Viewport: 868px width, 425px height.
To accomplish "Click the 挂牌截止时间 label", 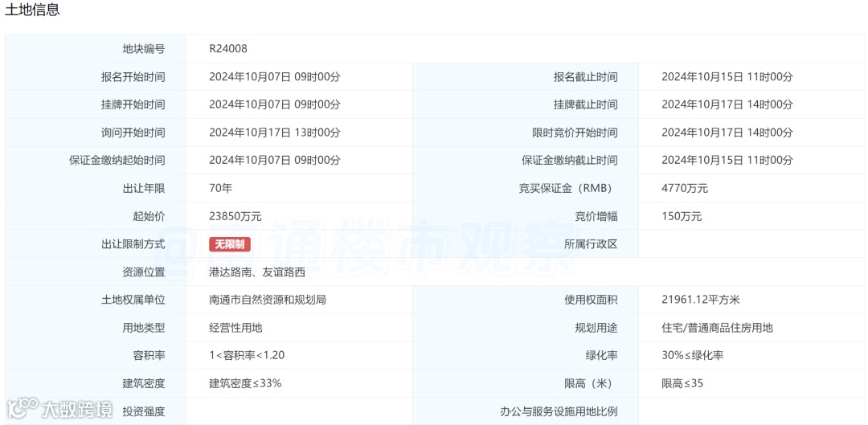I will pyautogui.click(x=585, y=104).
